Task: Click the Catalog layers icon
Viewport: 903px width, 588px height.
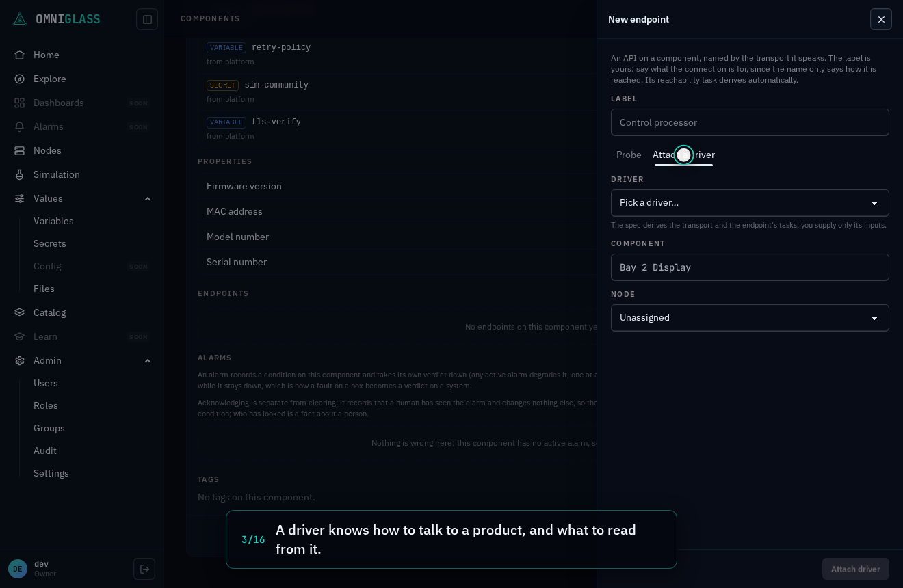Action: [x=20, y=312]
